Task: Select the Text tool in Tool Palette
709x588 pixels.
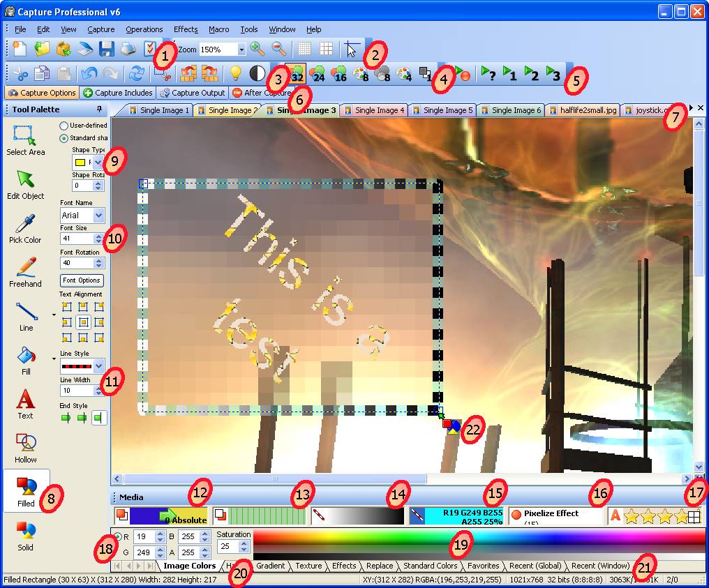Action: (25, 404)
